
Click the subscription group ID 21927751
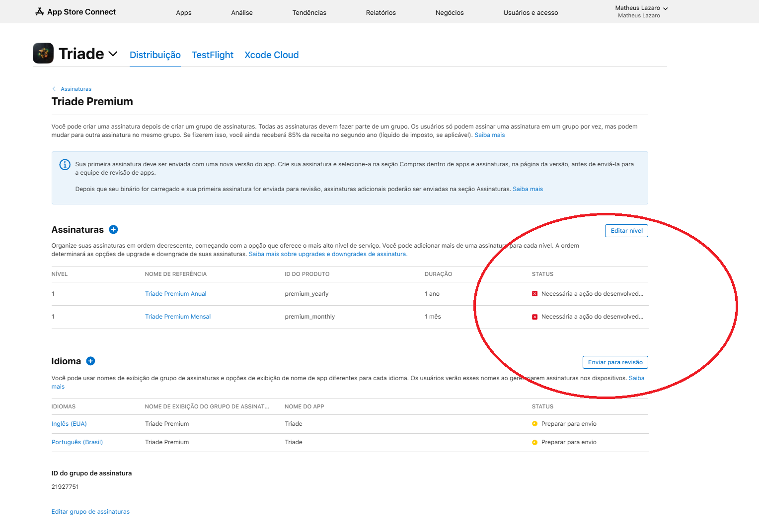pyautogui.click(x=65, y=487)
